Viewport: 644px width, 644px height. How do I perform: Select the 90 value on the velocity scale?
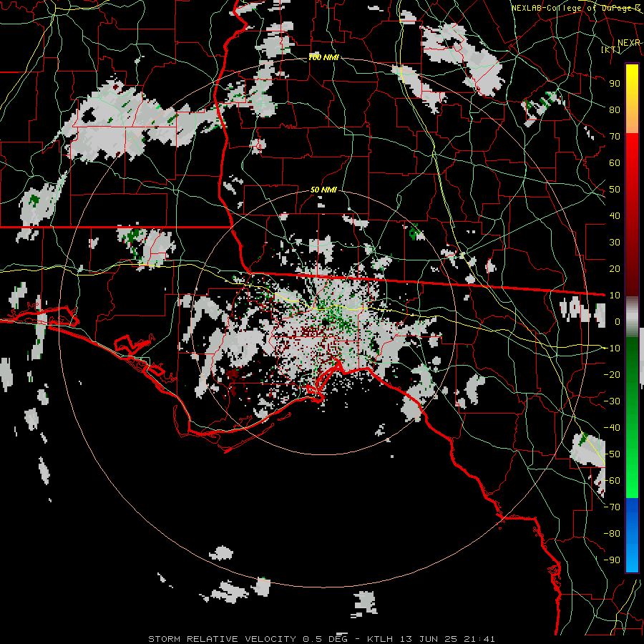coord(615,84)
